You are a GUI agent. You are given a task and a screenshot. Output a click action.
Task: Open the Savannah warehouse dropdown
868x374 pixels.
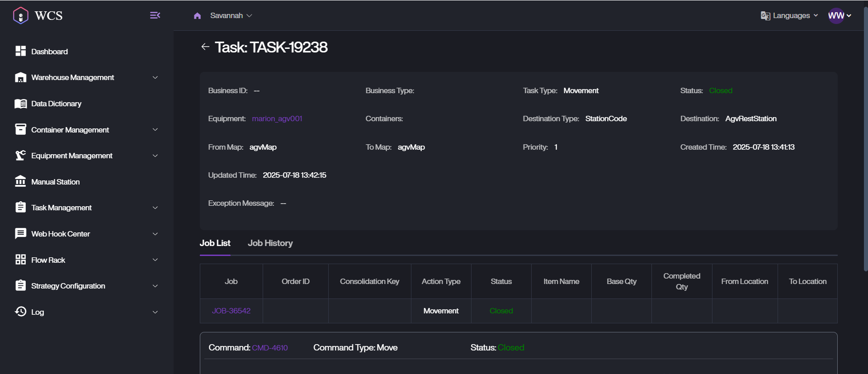231,16
